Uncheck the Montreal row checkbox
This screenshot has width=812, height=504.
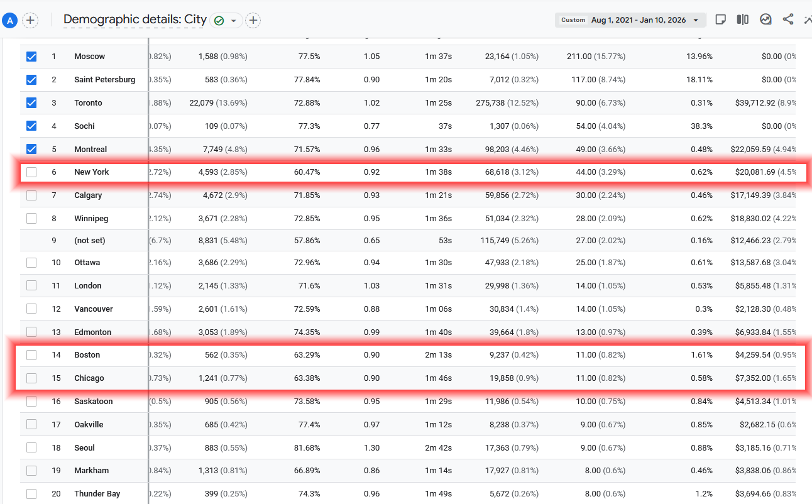(31, 150)
